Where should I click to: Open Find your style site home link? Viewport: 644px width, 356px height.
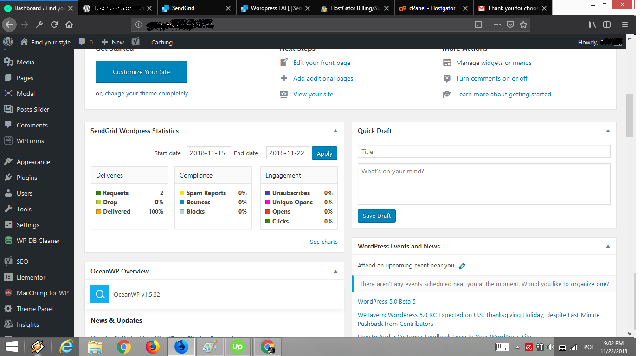click(x=45, y=42)
